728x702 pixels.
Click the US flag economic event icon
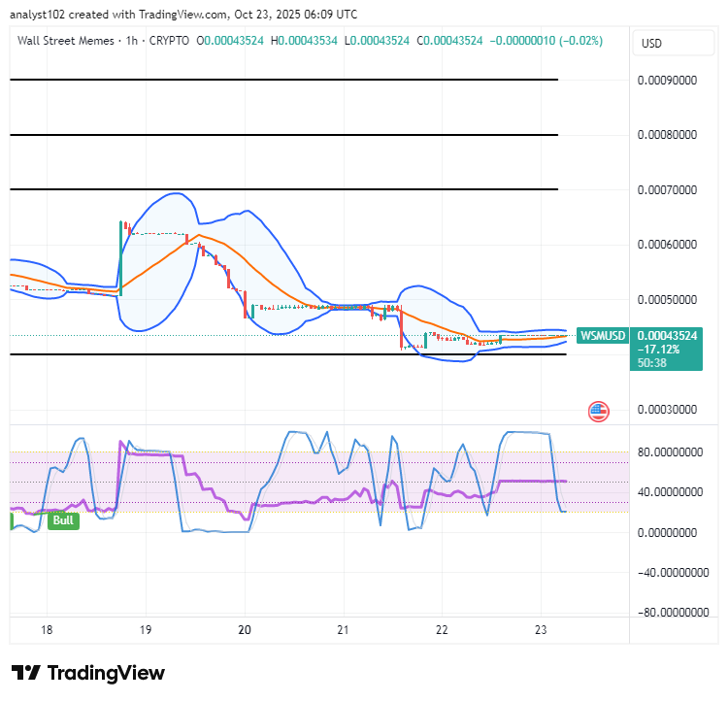tap(599, 412)
